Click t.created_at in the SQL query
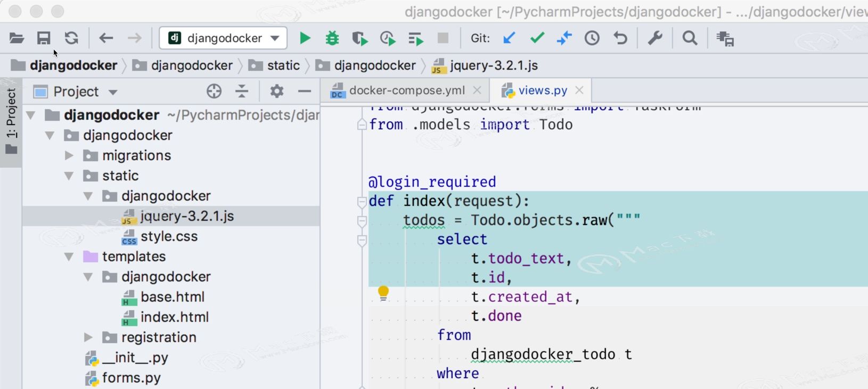Viewport: 868px width, 389px height. [522, 297]
